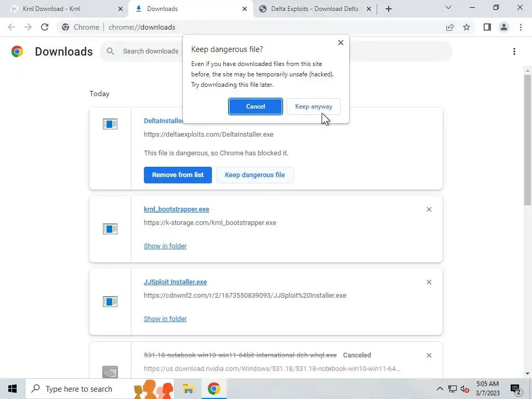Open the notification center icon
Screen dimensions: 532x399
(516, 389)
